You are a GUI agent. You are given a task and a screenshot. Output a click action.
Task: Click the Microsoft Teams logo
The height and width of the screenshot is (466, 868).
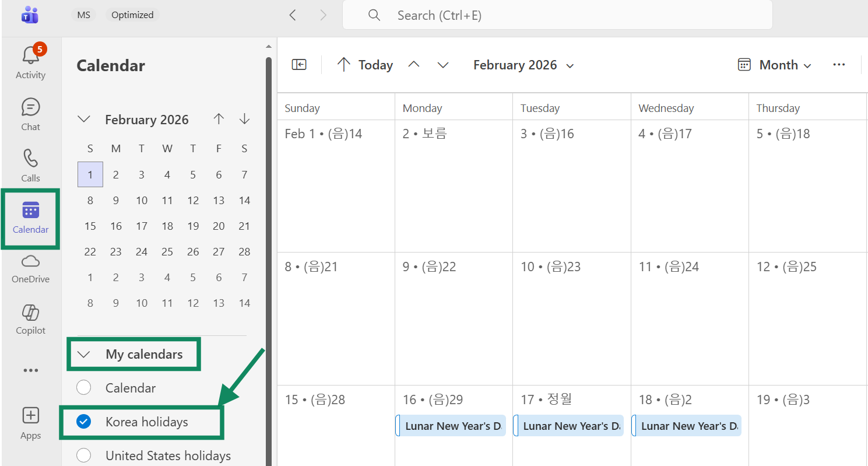[x=30, y=15]
